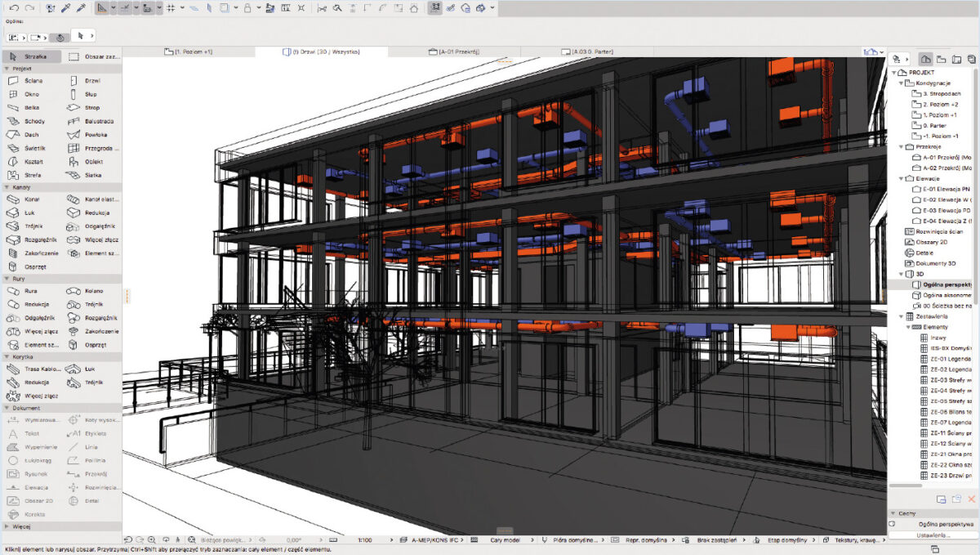The width and height of the screenshot is (980, 555).
Task: Toggle the grid snap icon
Action: [x=170, y=8]
